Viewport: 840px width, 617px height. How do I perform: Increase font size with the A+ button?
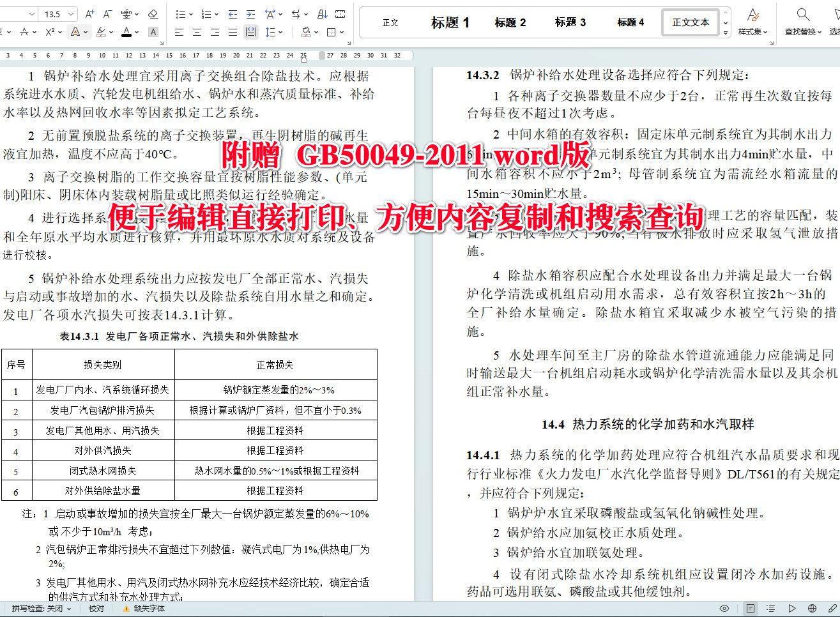point(89,13)
